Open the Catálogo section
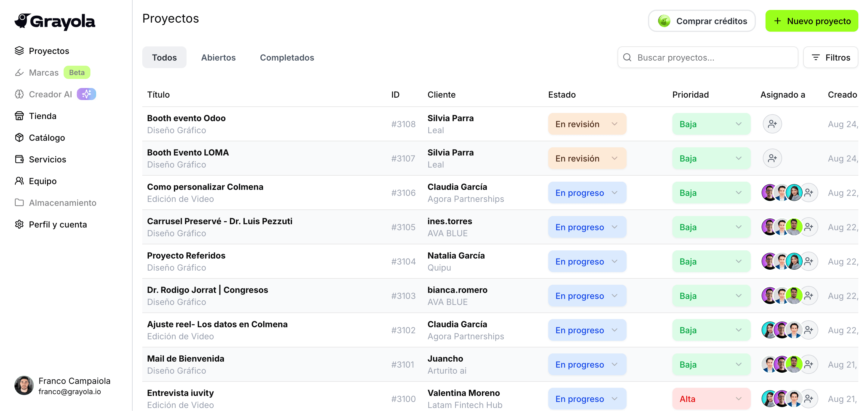The height and width of the screenshot is (411, 868). (x=47, y=138)
